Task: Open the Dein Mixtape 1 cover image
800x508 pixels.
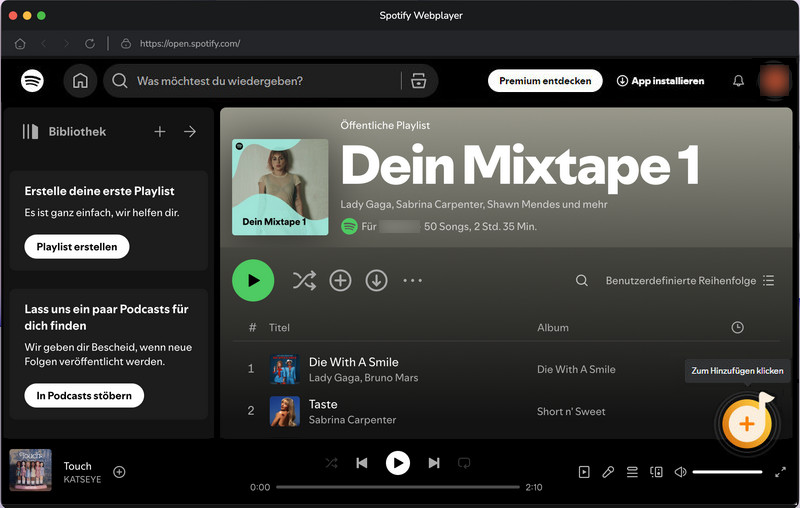Action: [280, 187]
